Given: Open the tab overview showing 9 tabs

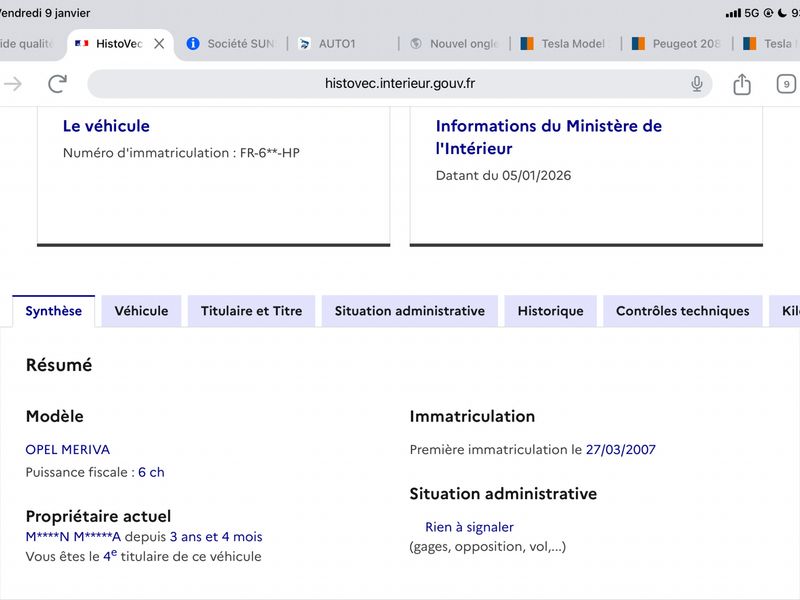Looking at the screenshot, I should click(x=786, y=84).
